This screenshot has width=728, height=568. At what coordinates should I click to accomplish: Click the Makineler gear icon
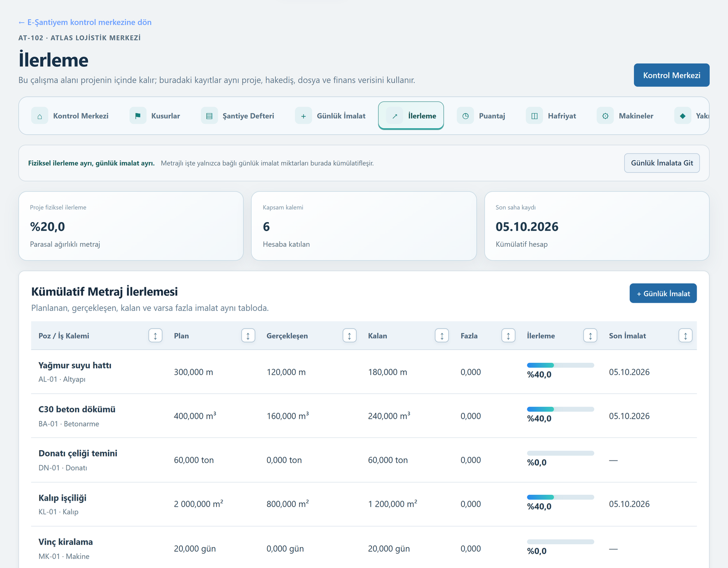point(605,116)
